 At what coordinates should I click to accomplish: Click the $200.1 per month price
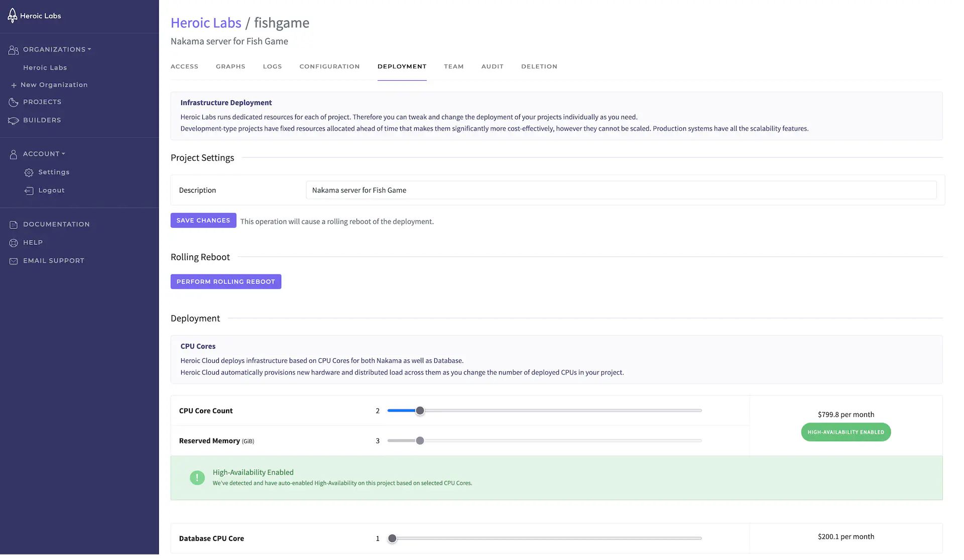(846, 536)
